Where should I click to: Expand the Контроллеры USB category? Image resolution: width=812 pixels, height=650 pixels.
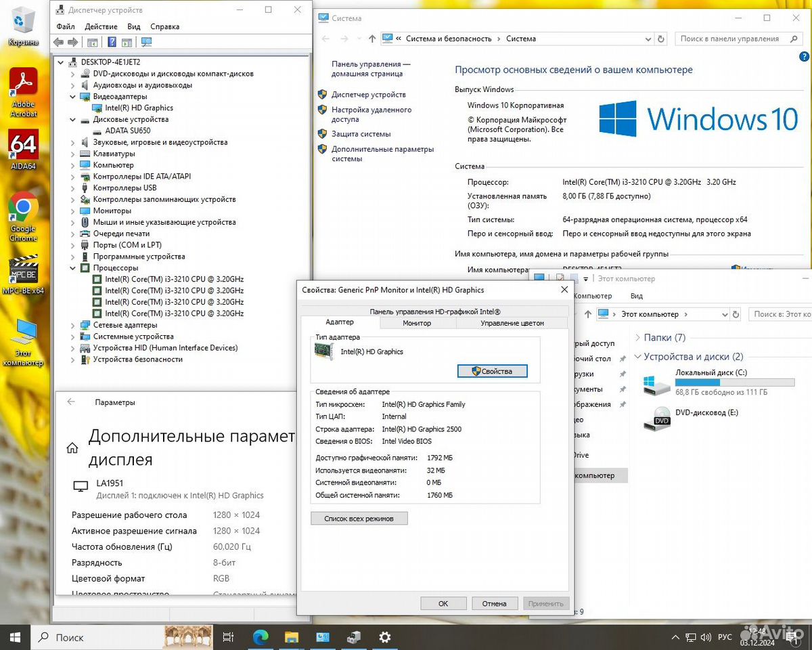point(73,188)
